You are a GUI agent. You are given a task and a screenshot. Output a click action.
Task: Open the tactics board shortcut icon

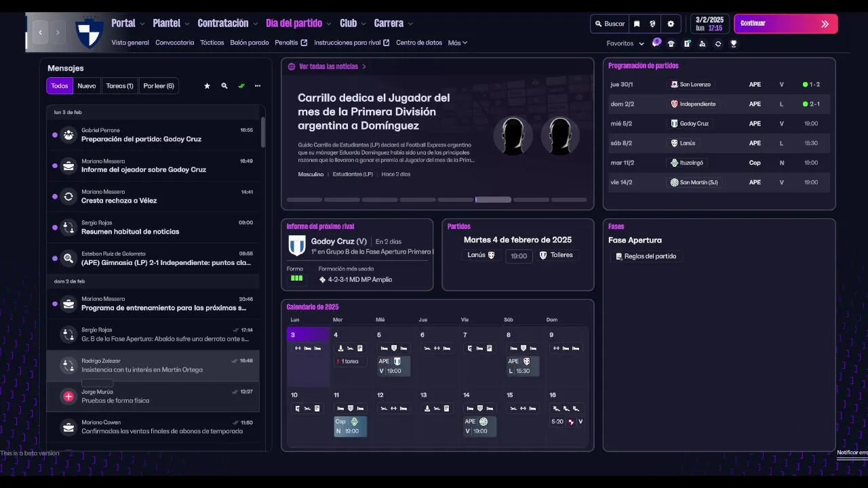point(687,43)
